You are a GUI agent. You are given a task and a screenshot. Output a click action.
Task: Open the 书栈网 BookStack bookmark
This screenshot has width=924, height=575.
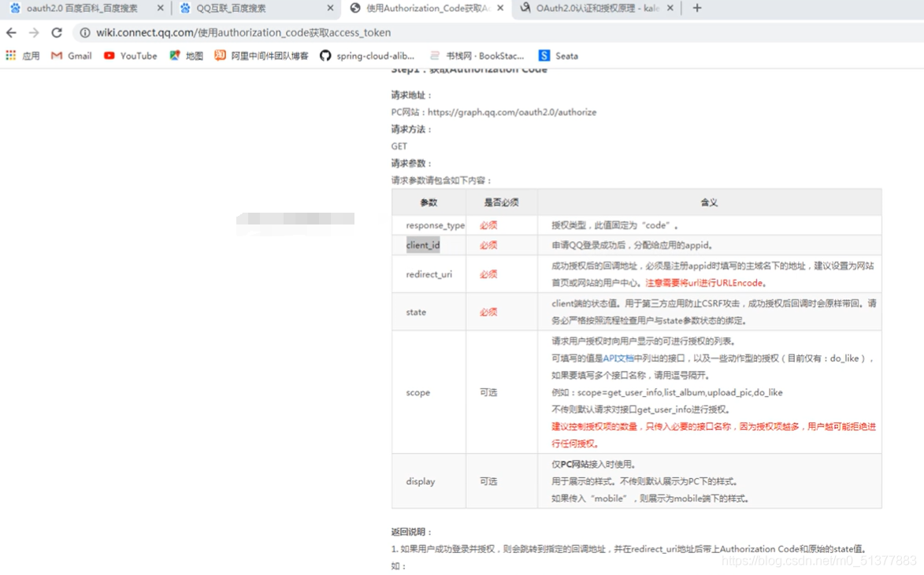[x=477, y=55]
